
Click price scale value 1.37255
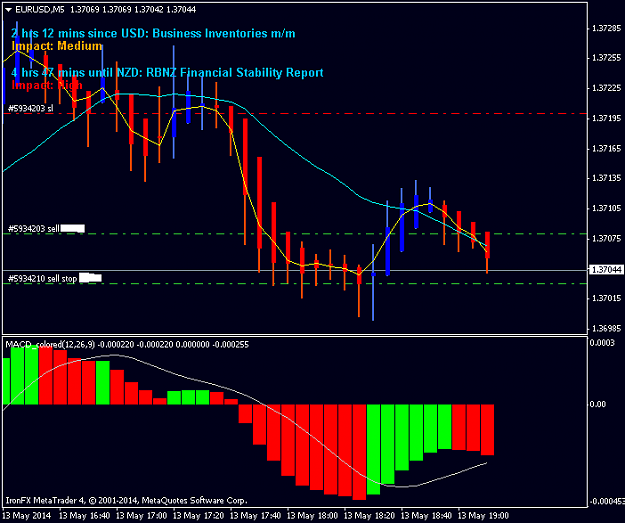point(606,58)
